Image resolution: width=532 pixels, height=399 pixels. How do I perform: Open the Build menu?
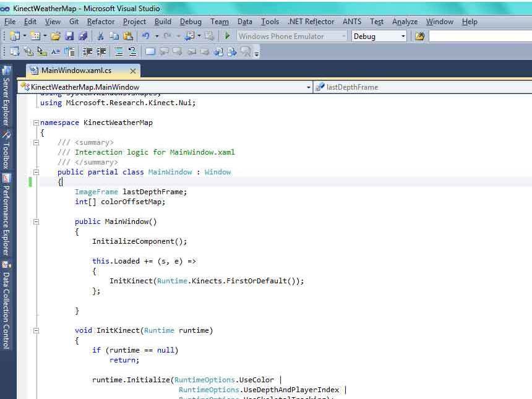click(x=163, y=22)
